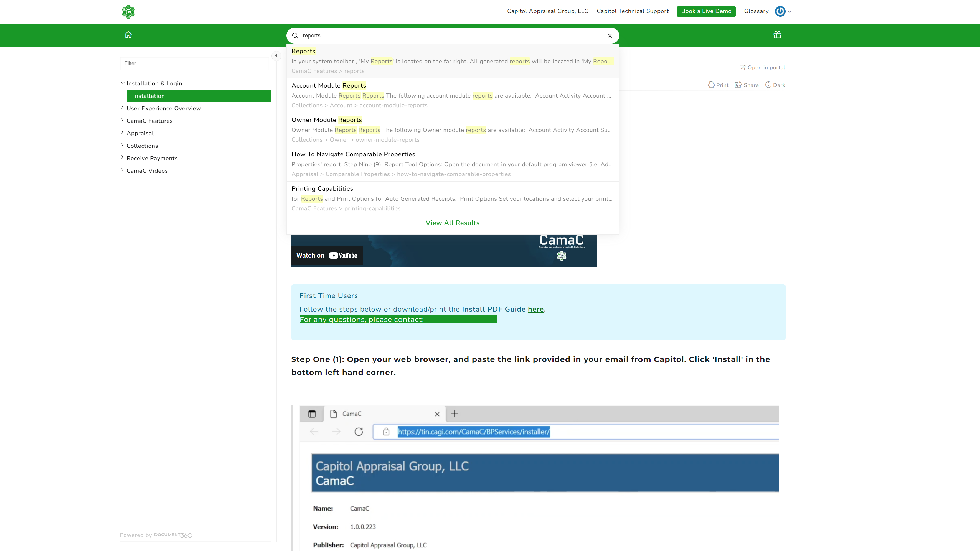Image resolution: width=980 pixels, height=551 pixels.
Task: Collapse the sidebar with the arrow button
Action: coord(276,55)
